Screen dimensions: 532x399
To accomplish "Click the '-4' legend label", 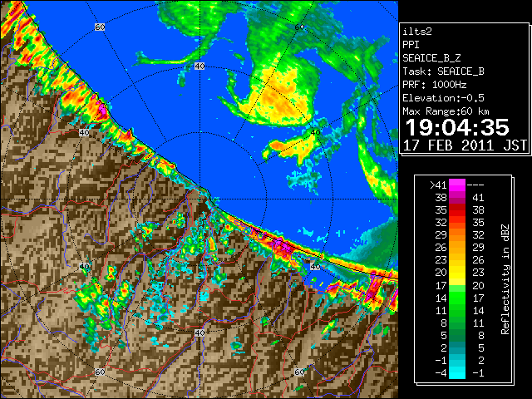I will point(441,373).
